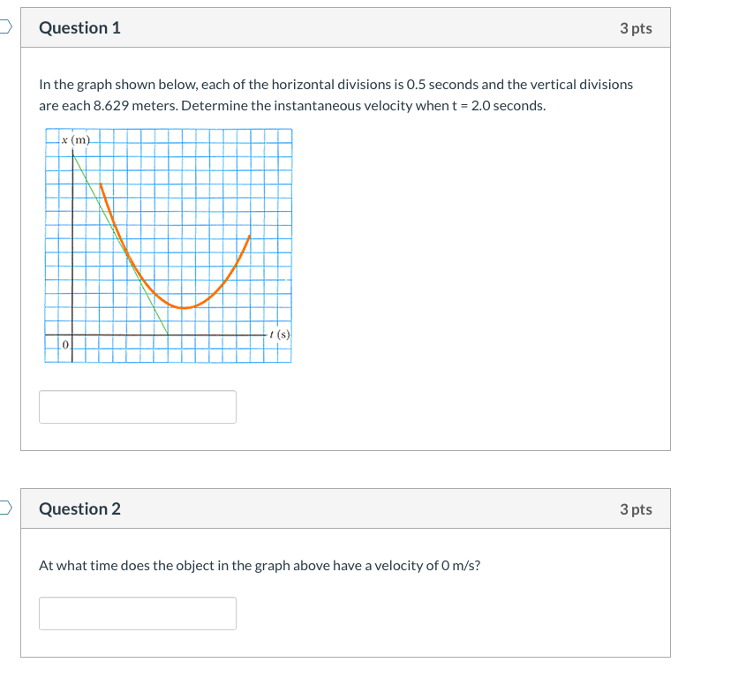
Task: Select the Question 2 header bar
Action: [x=344, y=508]
